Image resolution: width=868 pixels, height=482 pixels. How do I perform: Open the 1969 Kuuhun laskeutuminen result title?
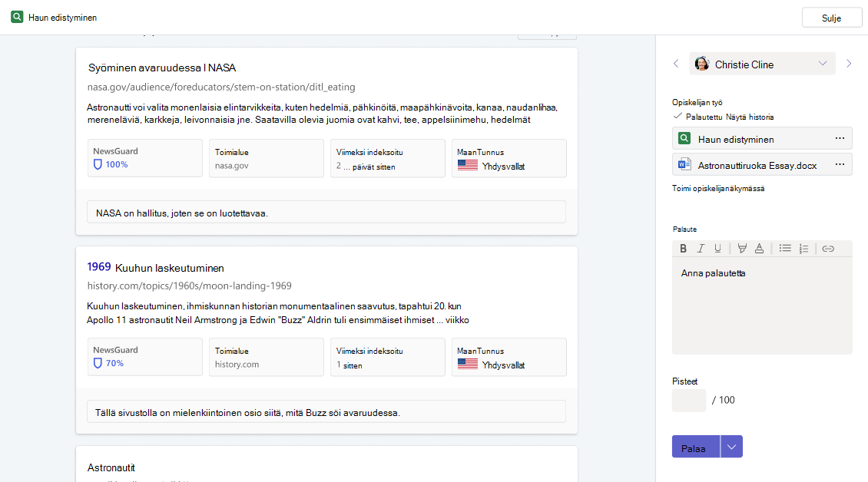pyautogui.click(x=156, y=267)
